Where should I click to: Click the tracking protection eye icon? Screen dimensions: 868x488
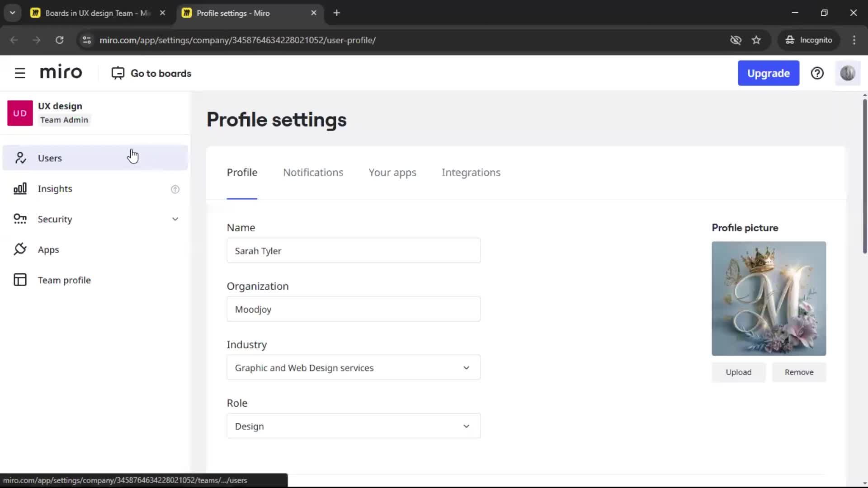(736, 40)
